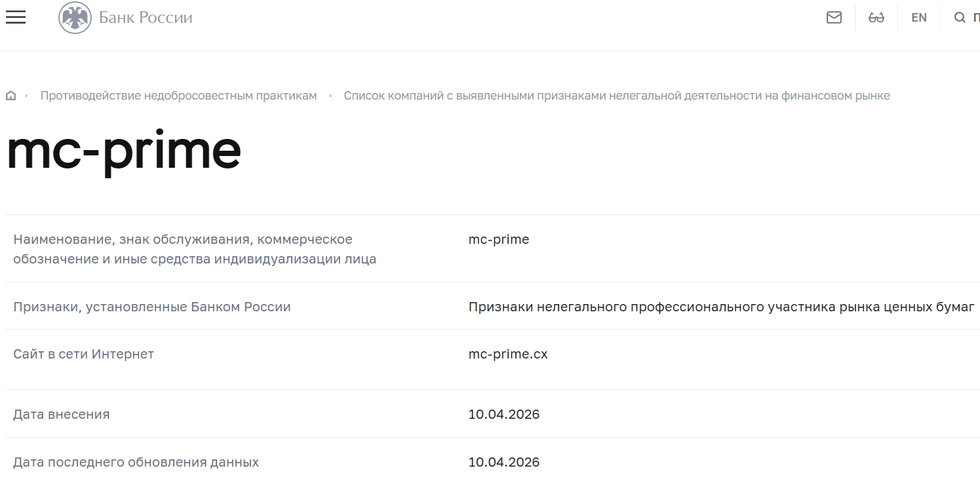
Task: Click the date value 10.04.2026
Action: (x=504, y=414)
